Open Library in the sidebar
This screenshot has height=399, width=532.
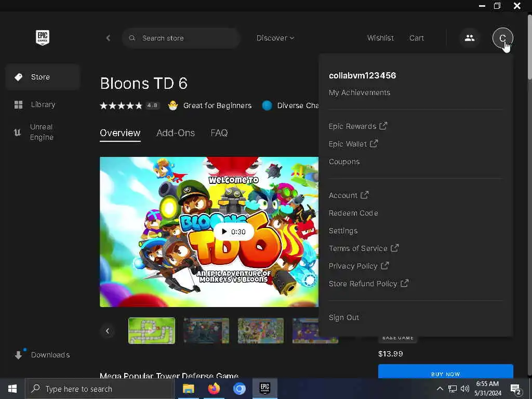tap(43, 104)
